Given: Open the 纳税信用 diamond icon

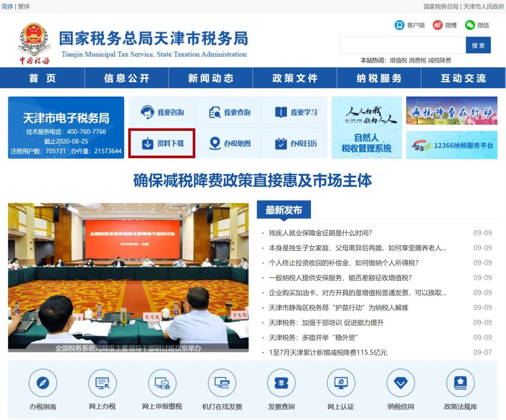Looking at the screenshot, I should pos(401,383).
